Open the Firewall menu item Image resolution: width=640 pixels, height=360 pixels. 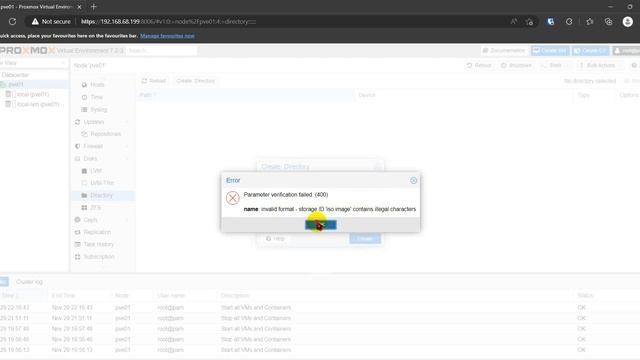click(x=93, y=146)
